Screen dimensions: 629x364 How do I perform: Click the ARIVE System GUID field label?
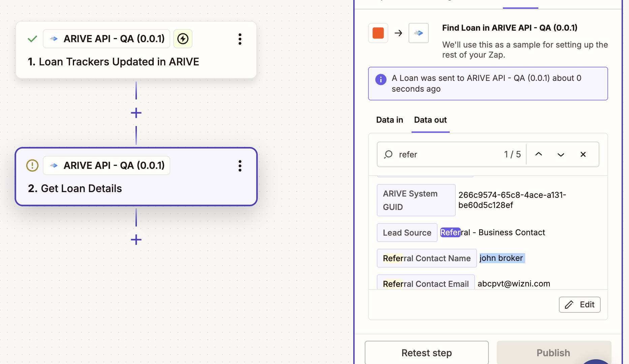tap(416, 200)
